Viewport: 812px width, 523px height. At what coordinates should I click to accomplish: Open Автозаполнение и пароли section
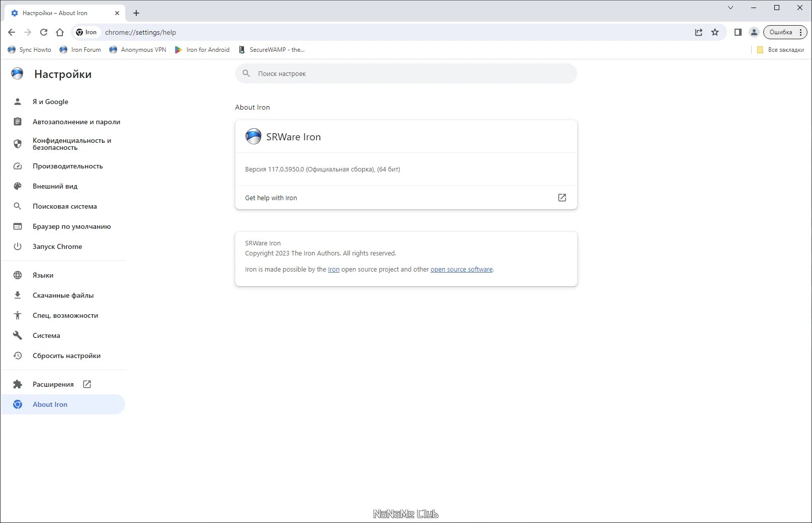click(63, 122)
